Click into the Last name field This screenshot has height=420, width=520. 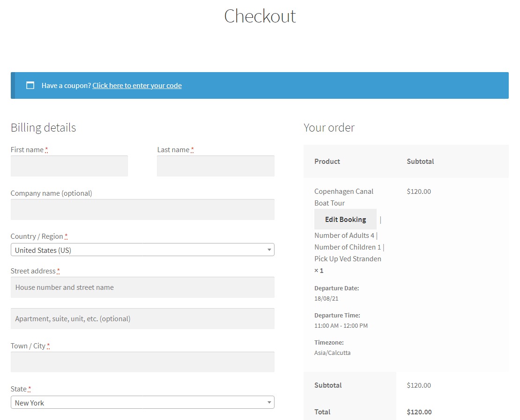215,166
